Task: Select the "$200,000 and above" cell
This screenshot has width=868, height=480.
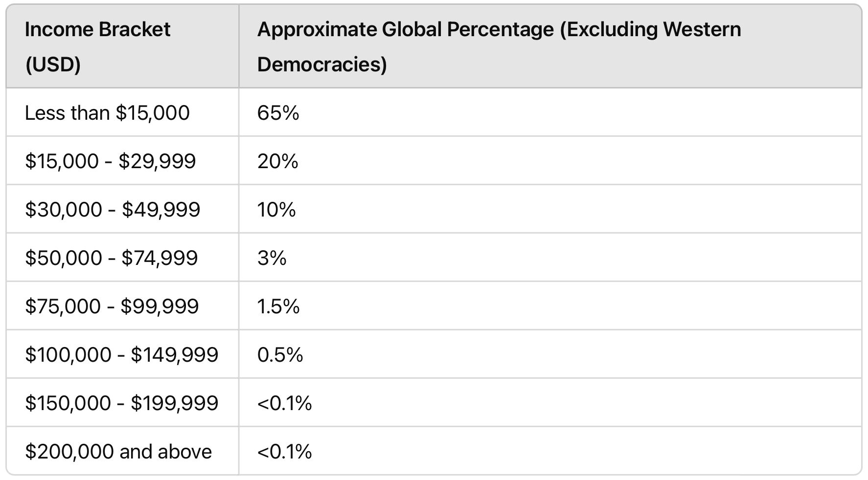Action: (118, 452)
